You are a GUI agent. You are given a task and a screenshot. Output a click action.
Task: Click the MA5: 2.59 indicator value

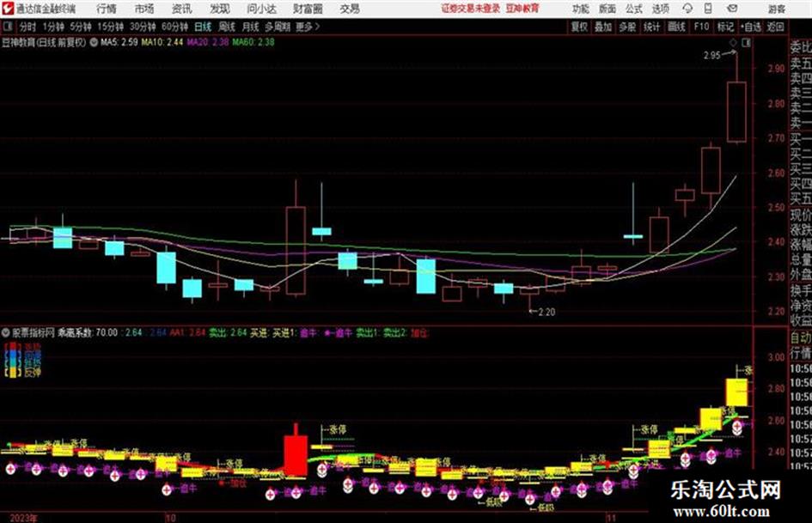(119, 42)
